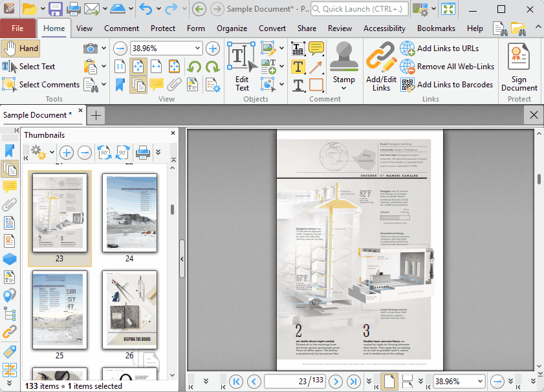Viewport: 544px width, 392px height.
Task: Switch to the Accessibility ribbon tab
Action: [x=384, y=28]
